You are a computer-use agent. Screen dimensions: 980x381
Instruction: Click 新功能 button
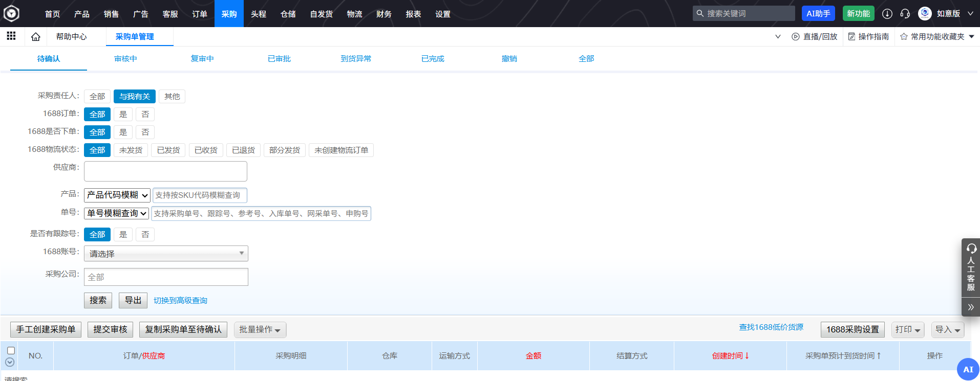point(858,13)
